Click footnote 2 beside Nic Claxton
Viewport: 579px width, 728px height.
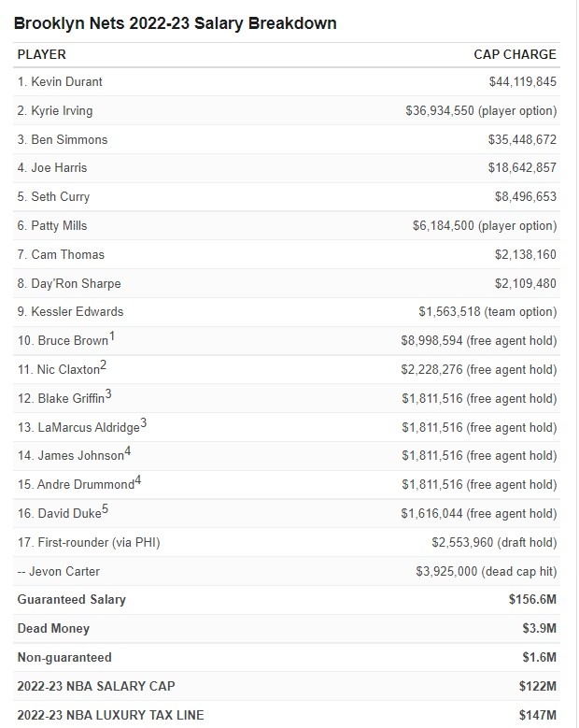pyautogui.click(x=103, y=365)
